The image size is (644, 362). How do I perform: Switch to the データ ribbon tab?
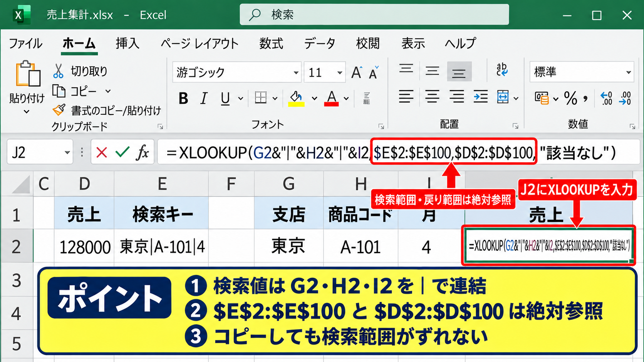(320, 43)
